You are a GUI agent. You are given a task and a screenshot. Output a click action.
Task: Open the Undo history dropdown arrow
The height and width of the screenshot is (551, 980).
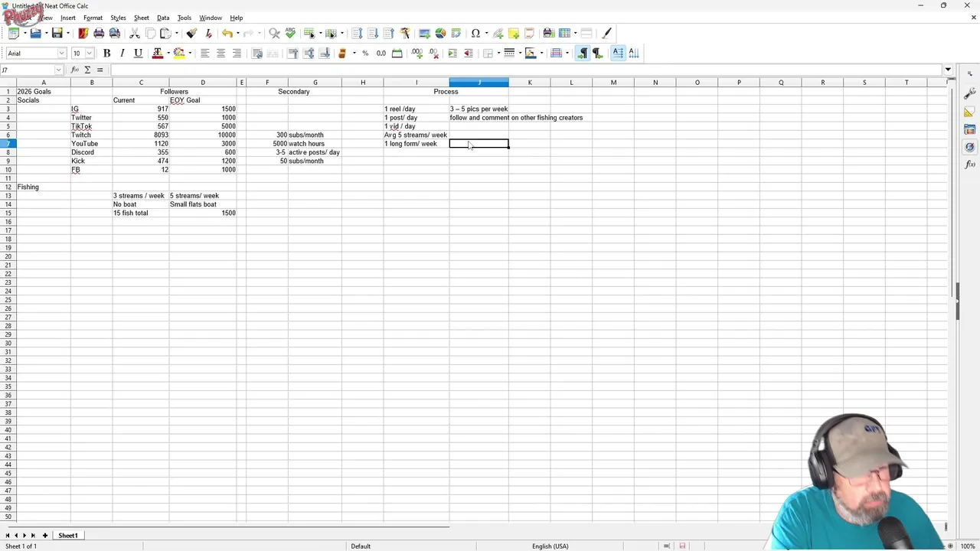pos(237,33)
